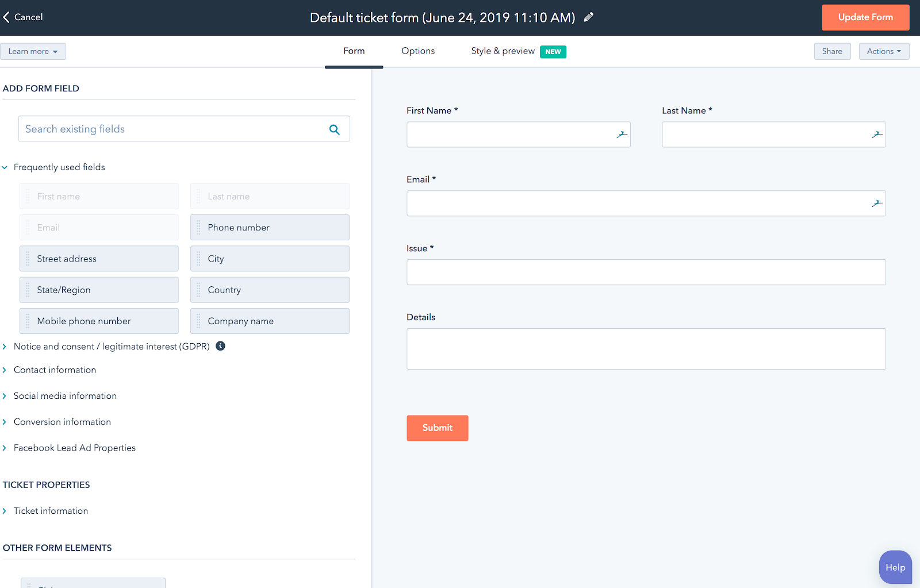Viewport: 920px width, 588px height.
Task: Expand Social media information section
Action: coord(5,396)
